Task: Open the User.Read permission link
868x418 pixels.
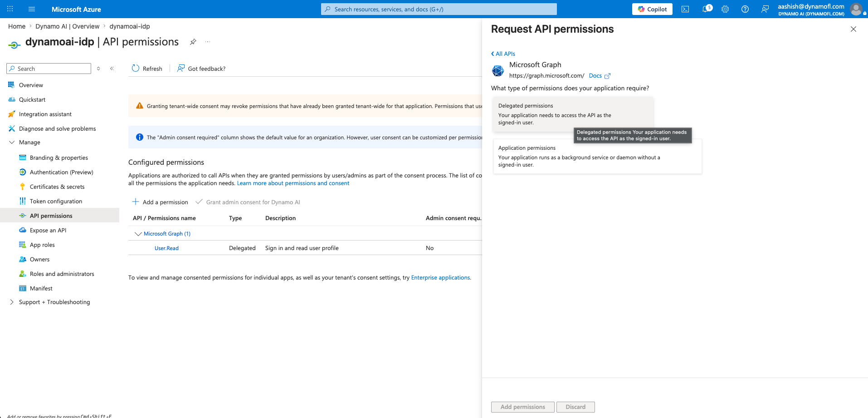Action: [x=166, y=248]
